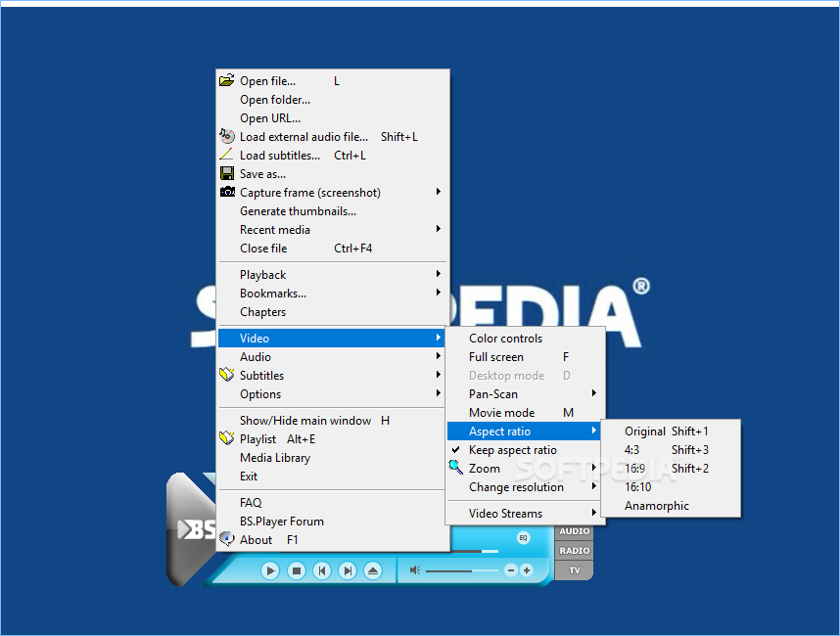Set aspect ratio to 16:9
Viewport: 840px width, 636px height.
point(671,469)
